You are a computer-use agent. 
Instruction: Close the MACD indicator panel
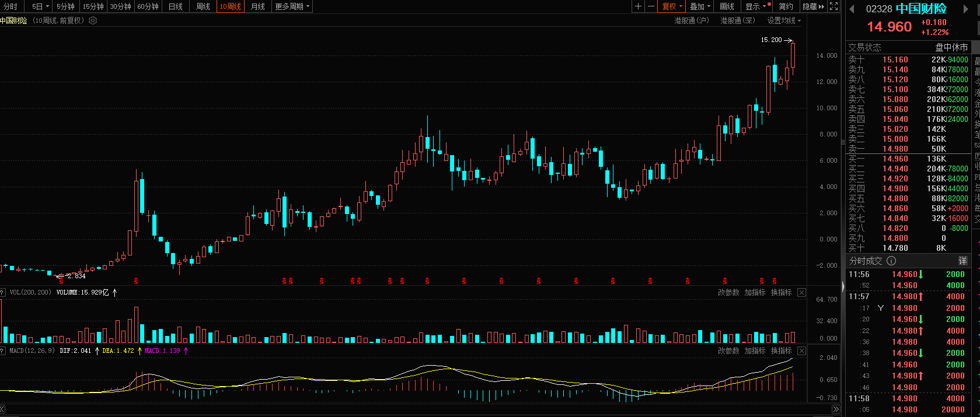point(801,351)
